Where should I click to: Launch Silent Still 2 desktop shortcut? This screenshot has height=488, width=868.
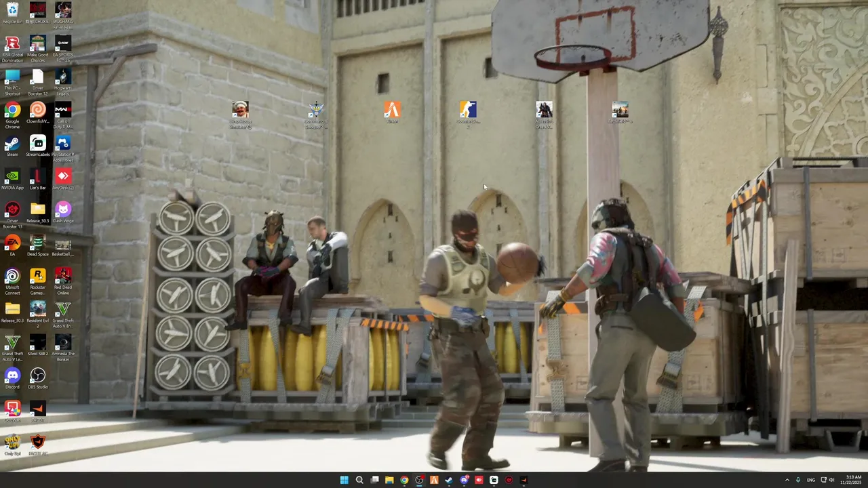pyautogui.click(x=37, y=346)
